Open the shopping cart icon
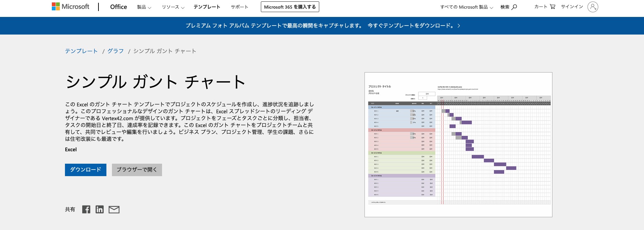Screen dimensions: 644x230 [552, 7]
